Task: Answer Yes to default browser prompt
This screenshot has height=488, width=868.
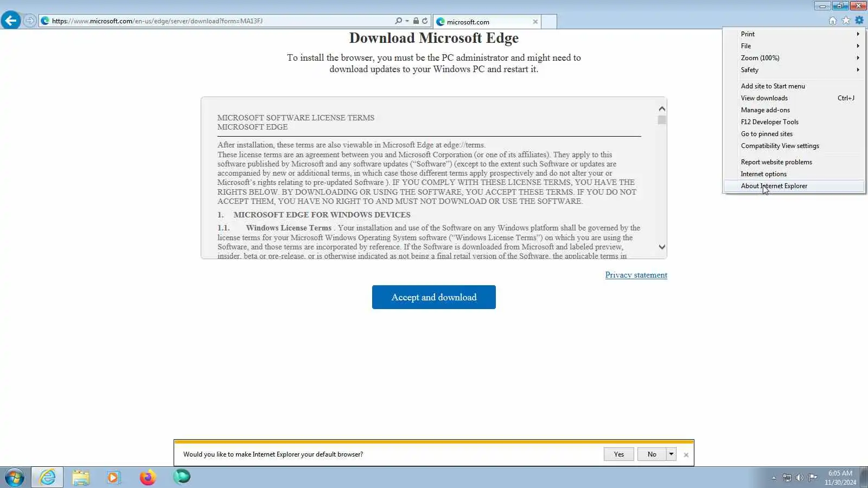Action: tap(619, 454)
